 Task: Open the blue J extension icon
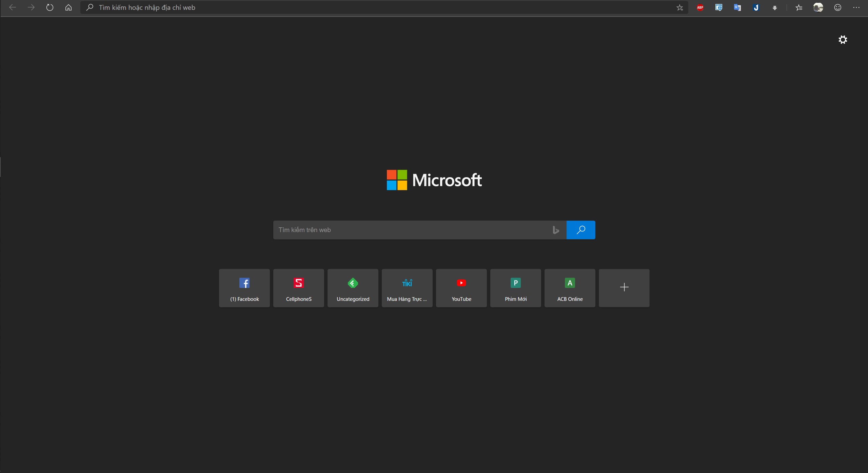pos(756,7)
